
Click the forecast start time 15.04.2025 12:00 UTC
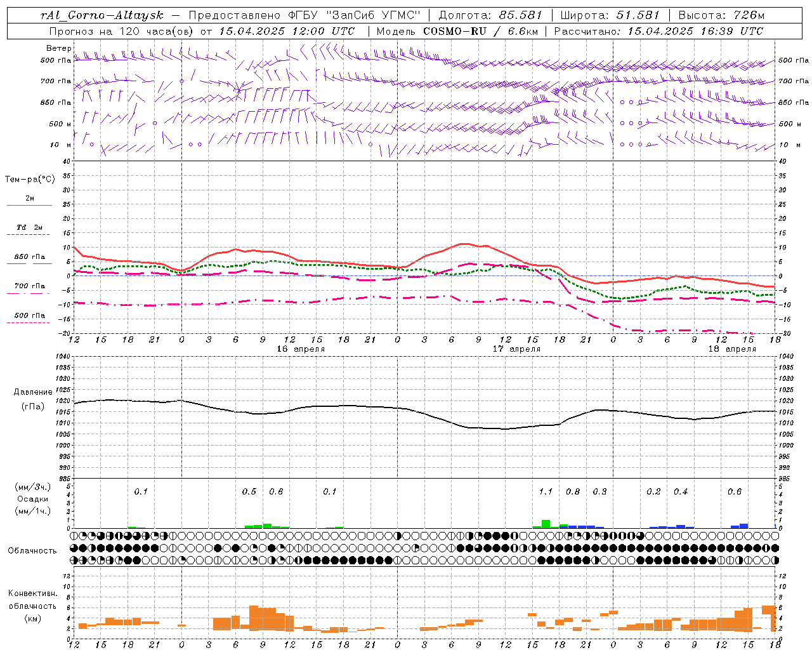pyautogui.click(x=287, y=31)
